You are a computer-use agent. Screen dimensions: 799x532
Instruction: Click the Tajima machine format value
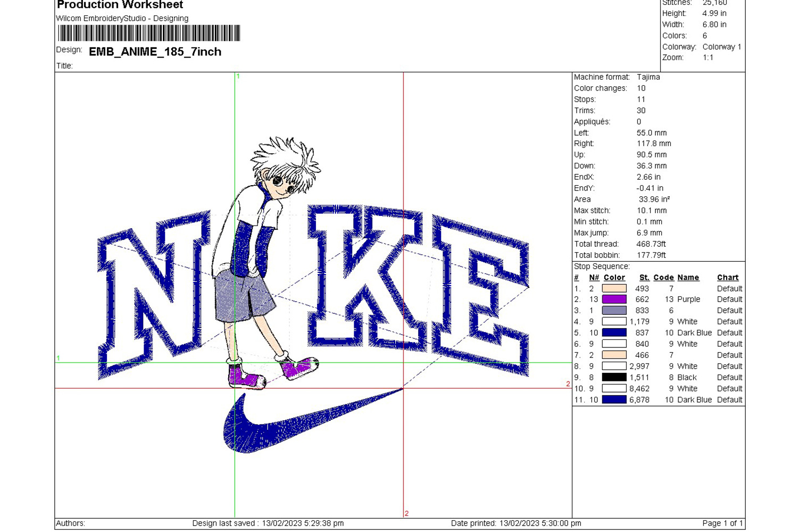point(648,77)
